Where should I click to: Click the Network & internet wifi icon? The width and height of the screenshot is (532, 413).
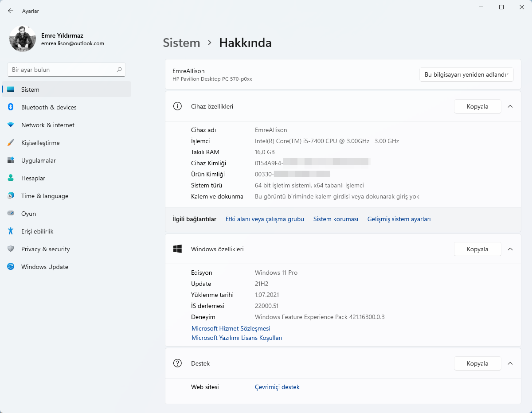coord(11,125)
